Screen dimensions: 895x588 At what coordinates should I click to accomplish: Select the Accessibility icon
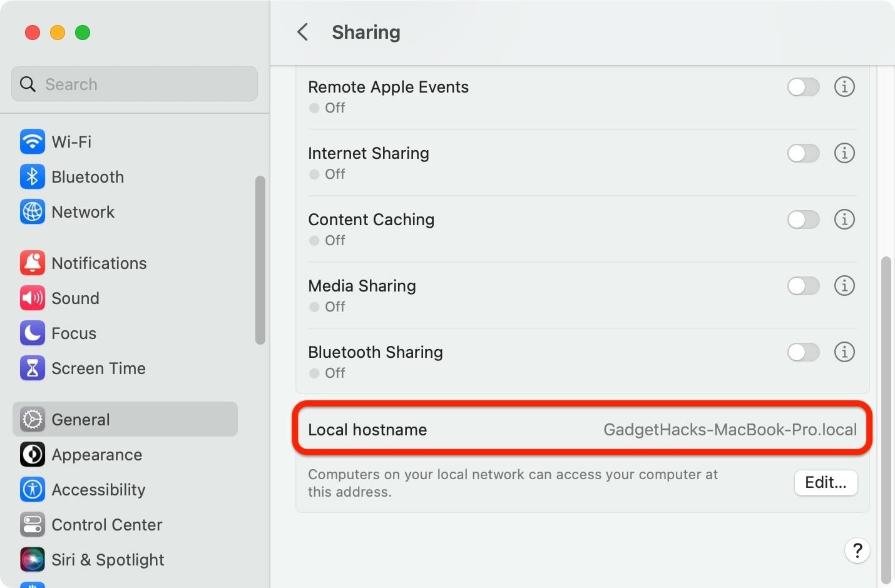pyautogui.click(x=32, y=490)
